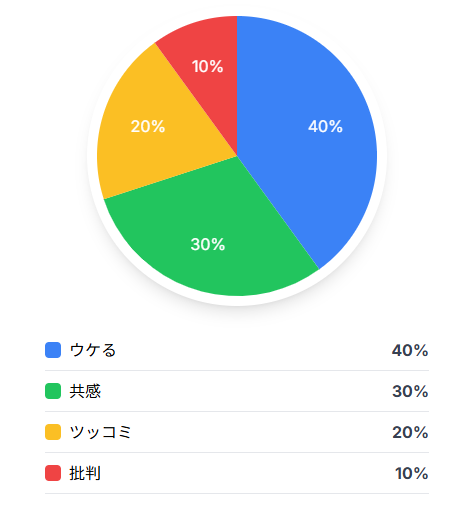465x512 pixels.
Task: Select the ツッコミ legend label
Action: pos(100,432)
